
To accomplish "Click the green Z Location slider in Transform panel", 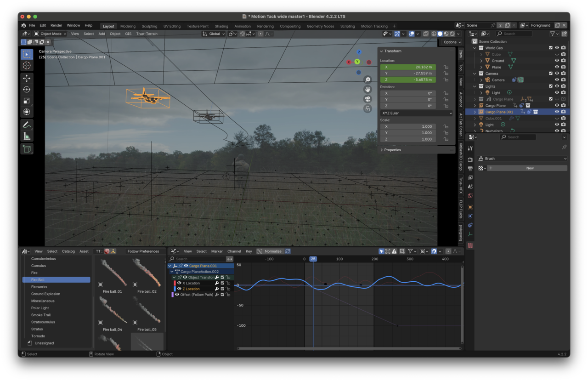I will click(x=408, y=79).
